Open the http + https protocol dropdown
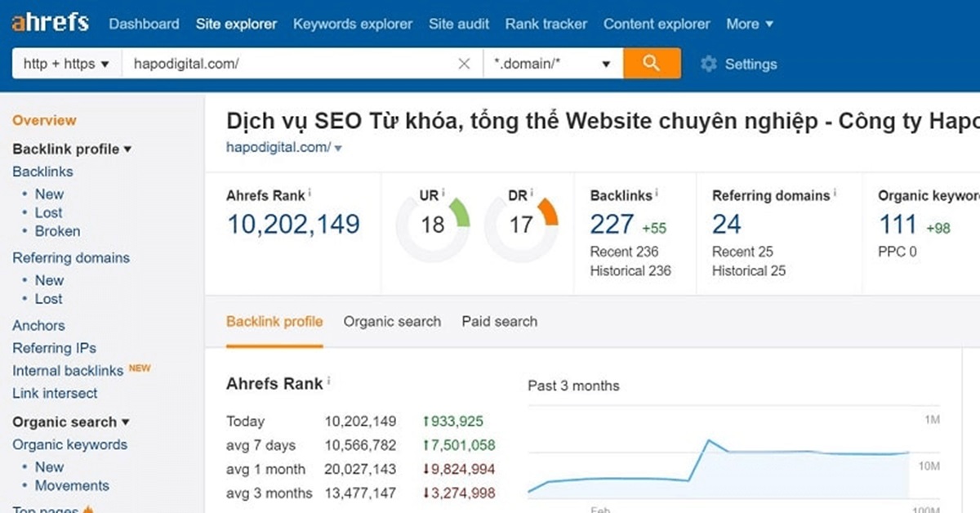 click(67, 64)
